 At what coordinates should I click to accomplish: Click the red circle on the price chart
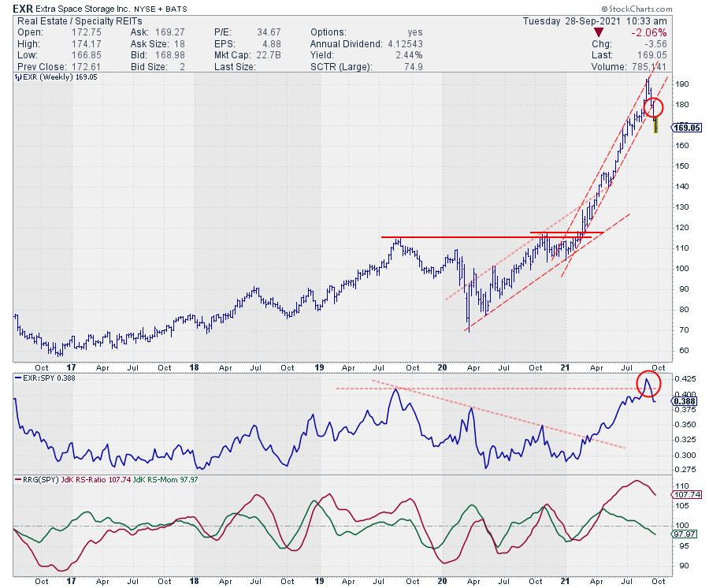pos(655,106)
